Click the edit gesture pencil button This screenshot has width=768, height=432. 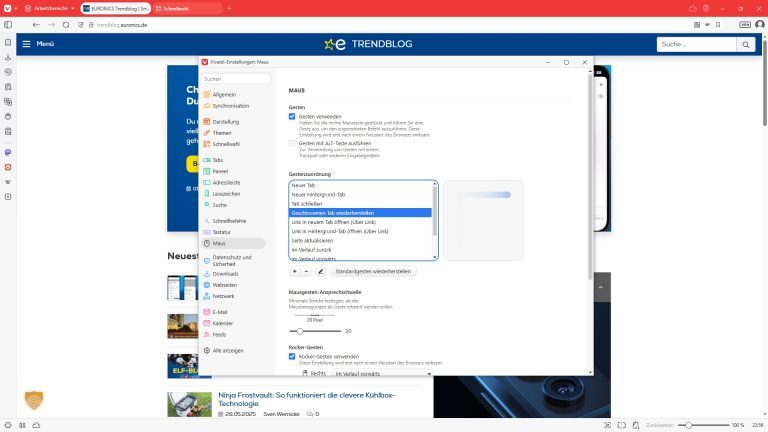(320, 271)
